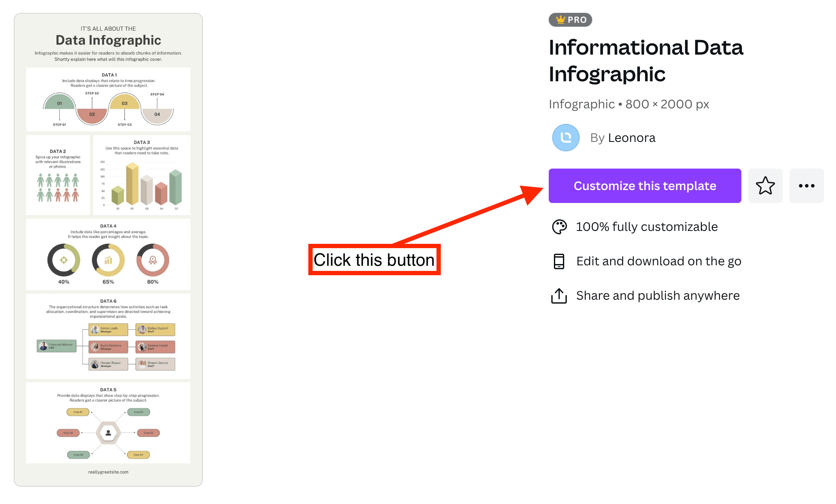Open the Leonora author link
Image resolution: width=836 pixels, height=504 pixels.
[631, 138]
